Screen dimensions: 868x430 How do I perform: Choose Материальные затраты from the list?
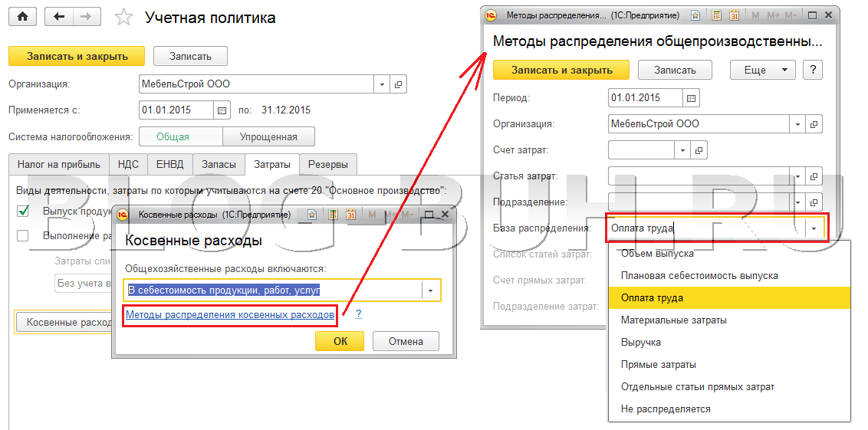click(x=674, y=320)
